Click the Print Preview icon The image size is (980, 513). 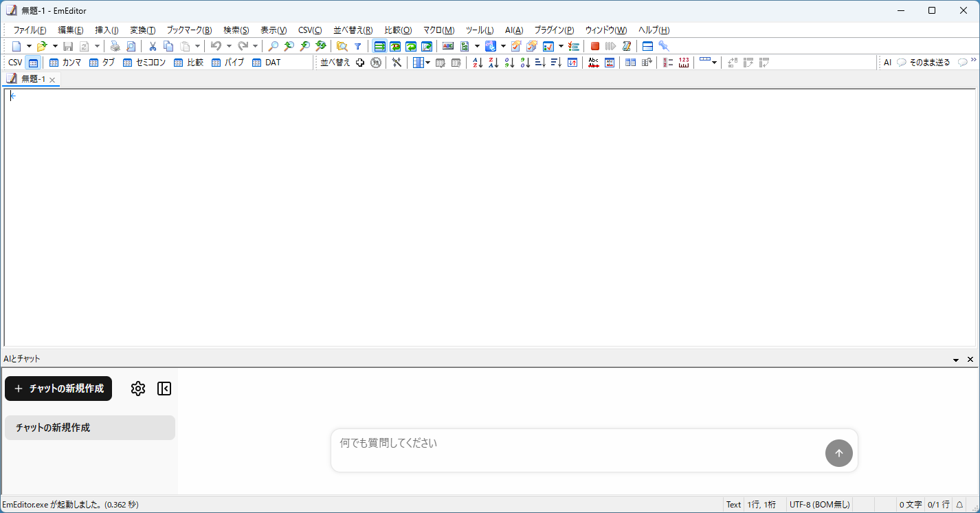[x=131, y=46]
